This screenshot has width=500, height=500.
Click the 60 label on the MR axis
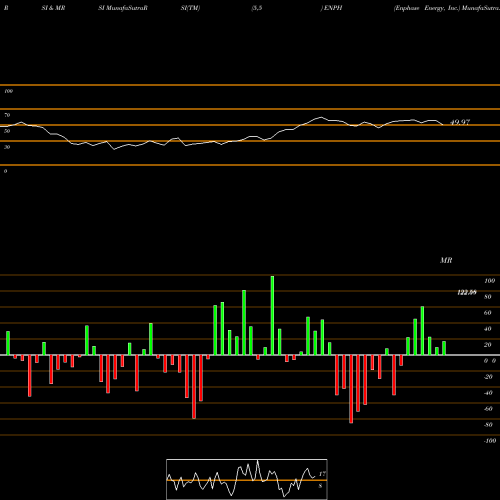488,313
